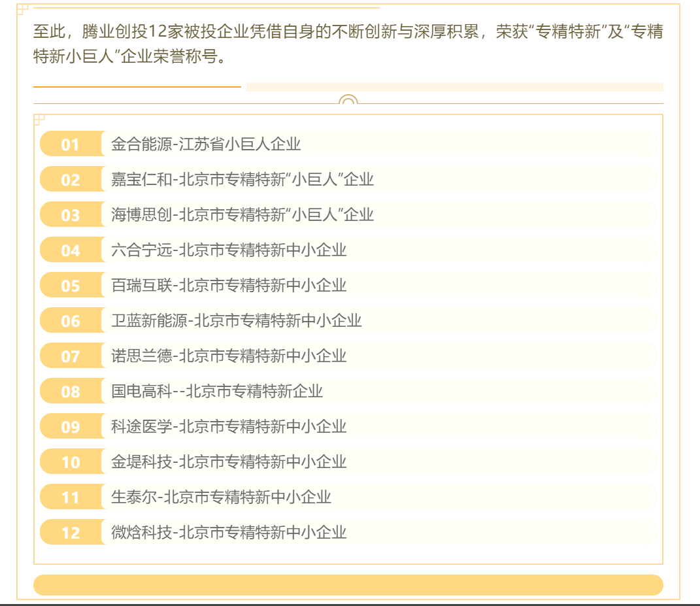Image resolution: width=700 pixels, height=606 pixels.
Task: Click the circular ring ornament above the list
Action: [348, 99]
